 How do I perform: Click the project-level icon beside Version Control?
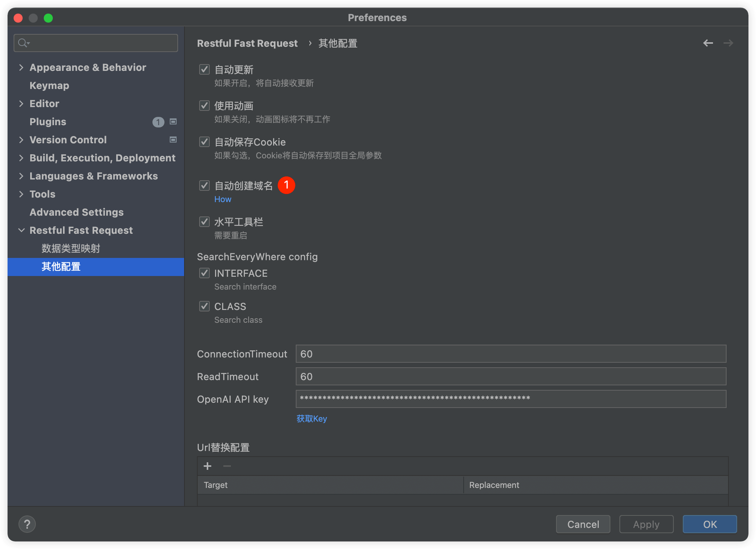[x=173, y=140]
